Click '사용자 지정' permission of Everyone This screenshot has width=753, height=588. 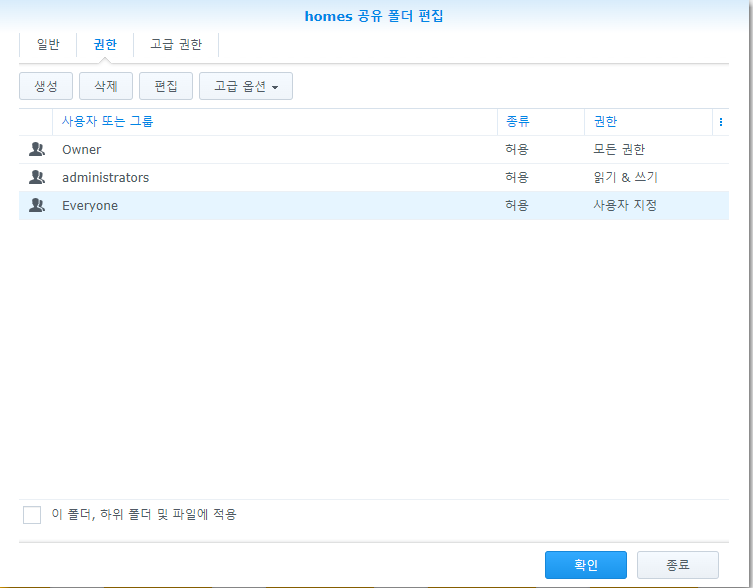pos(625,206)
